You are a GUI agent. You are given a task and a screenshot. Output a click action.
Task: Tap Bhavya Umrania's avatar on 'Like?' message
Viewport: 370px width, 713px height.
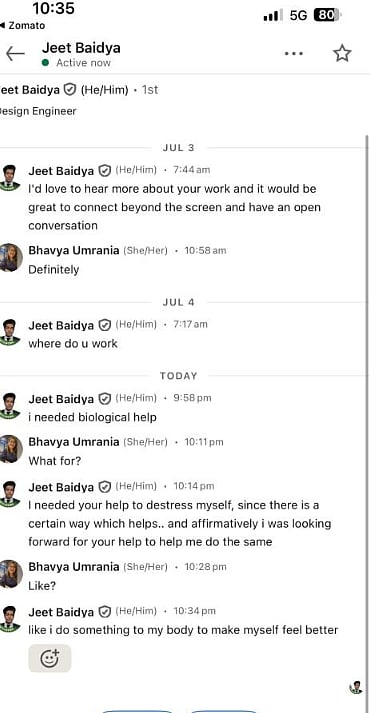10,574
